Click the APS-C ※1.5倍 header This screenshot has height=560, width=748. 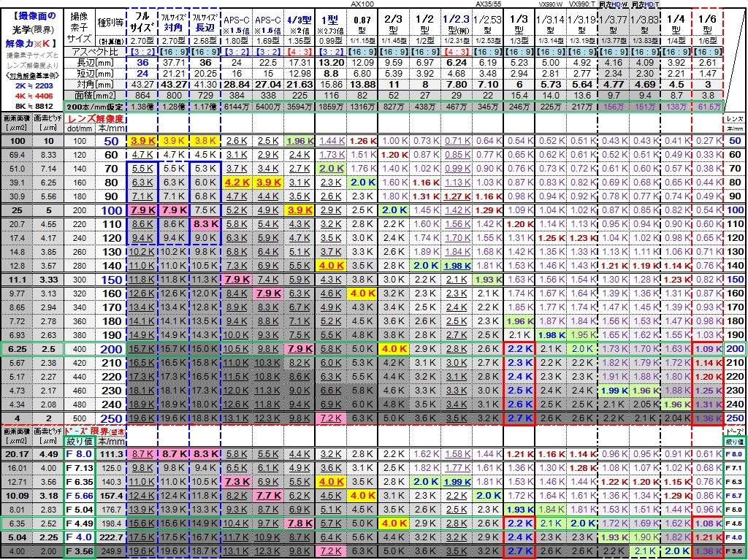pos(237,24)
